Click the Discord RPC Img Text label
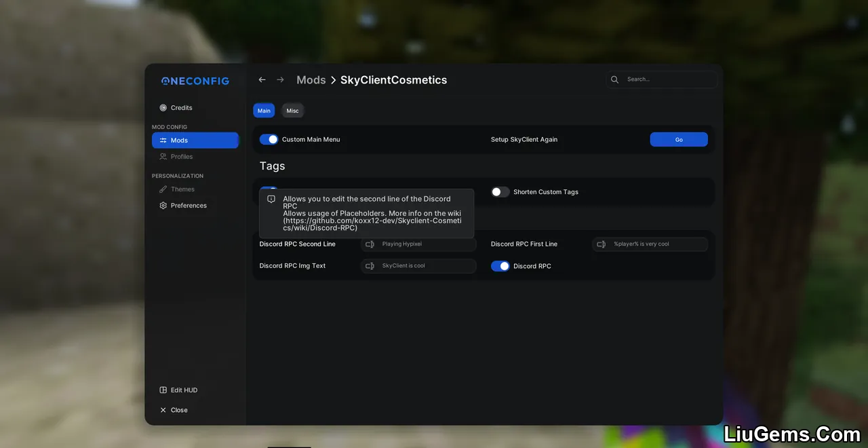 (x=292, y=266)
